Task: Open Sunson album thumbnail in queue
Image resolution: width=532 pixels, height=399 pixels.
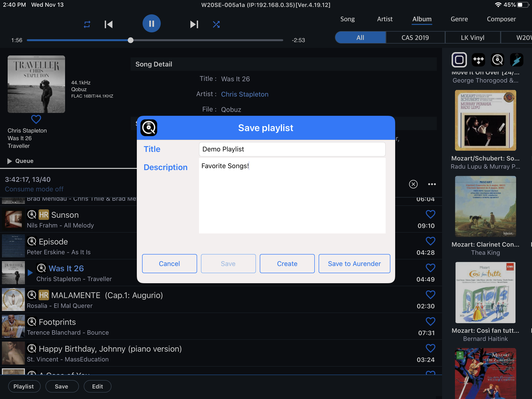Action: pyautogui.click(x=13, y=219)
